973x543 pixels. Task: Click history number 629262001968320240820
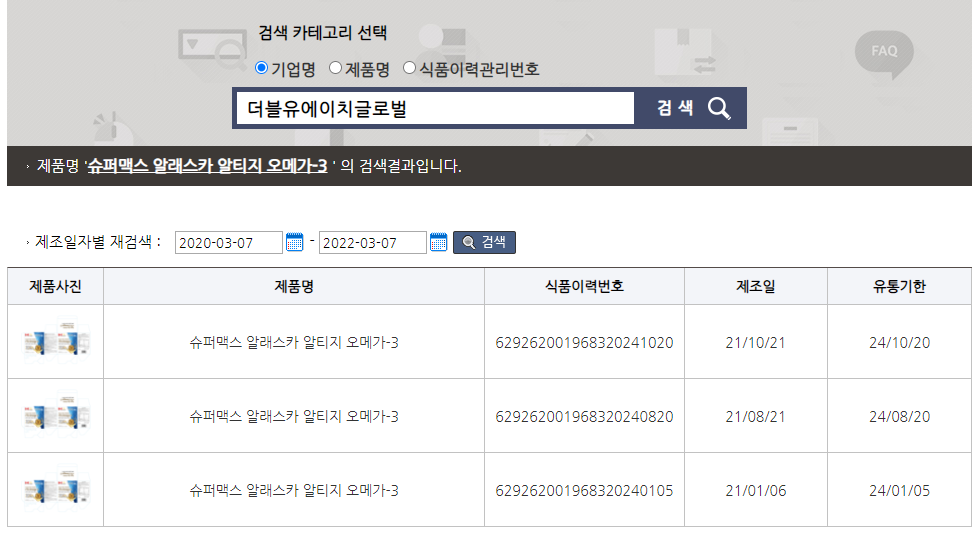point(584,416)
